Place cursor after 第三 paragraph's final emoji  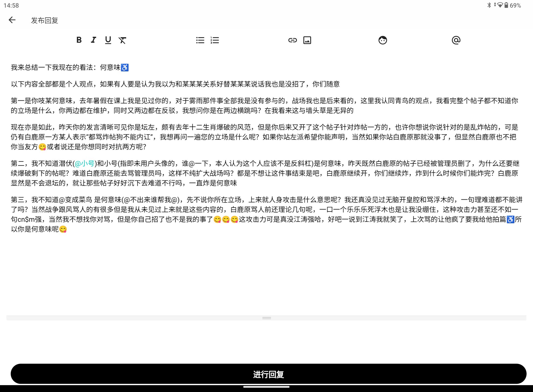[x=67, y=229]
